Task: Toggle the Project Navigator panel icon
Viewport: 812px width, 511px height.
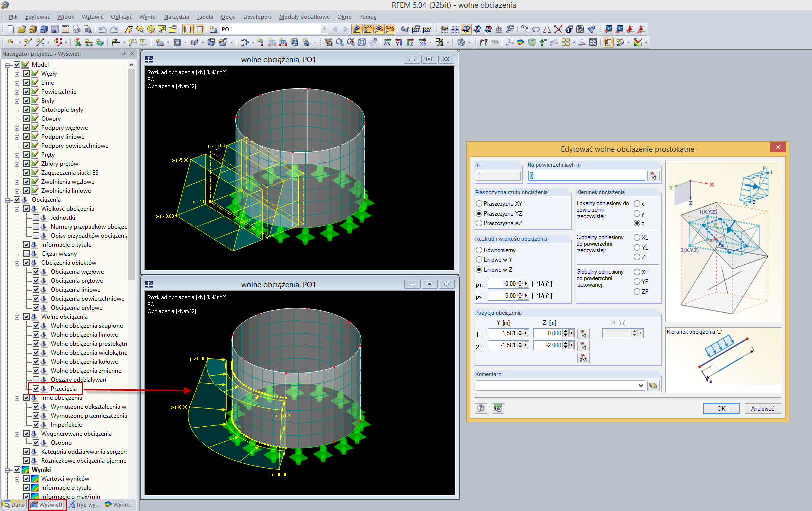Action: [x=188, y=29]
